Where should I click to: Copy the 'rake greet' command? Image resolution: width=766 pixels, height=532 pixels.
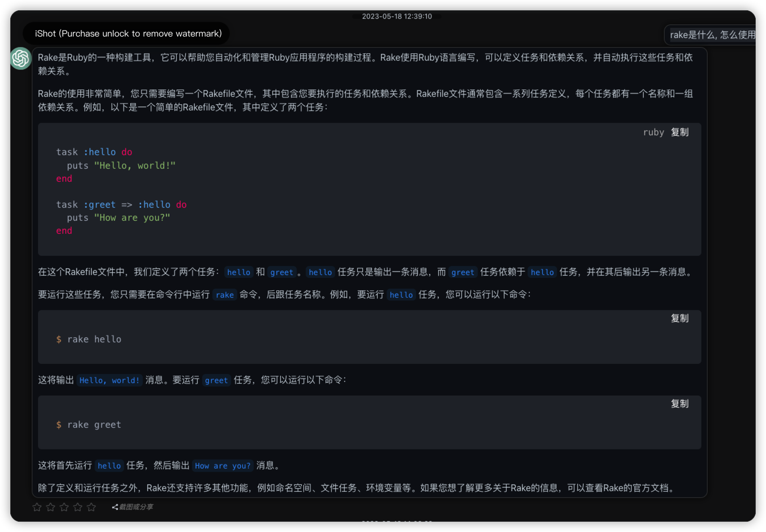coord(679,404)
